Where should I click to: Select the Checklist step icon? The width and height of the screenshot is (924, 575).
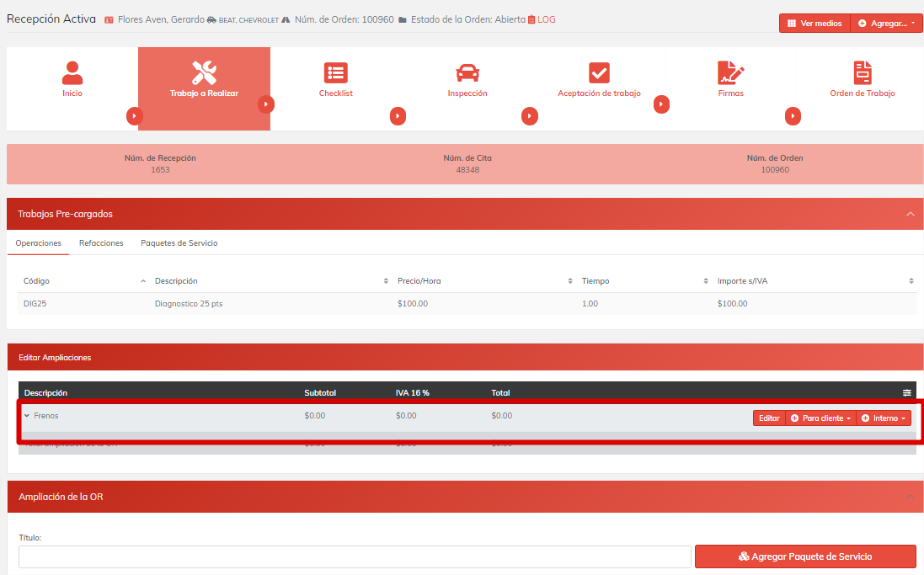(x=336, y=73)
